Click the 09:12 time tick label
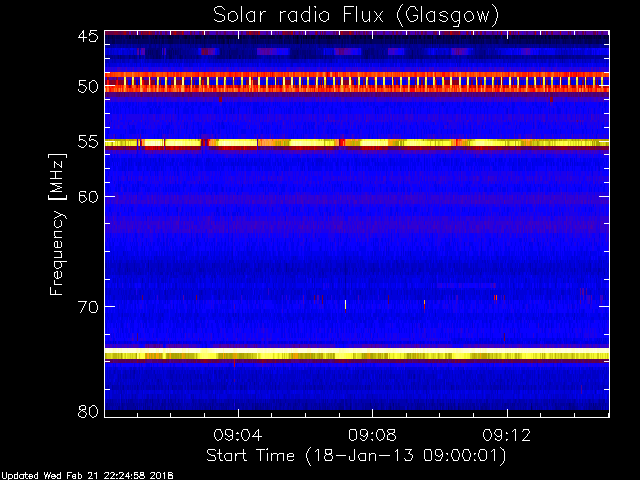This screenshot has height=480, width=640. pos(507,435)
